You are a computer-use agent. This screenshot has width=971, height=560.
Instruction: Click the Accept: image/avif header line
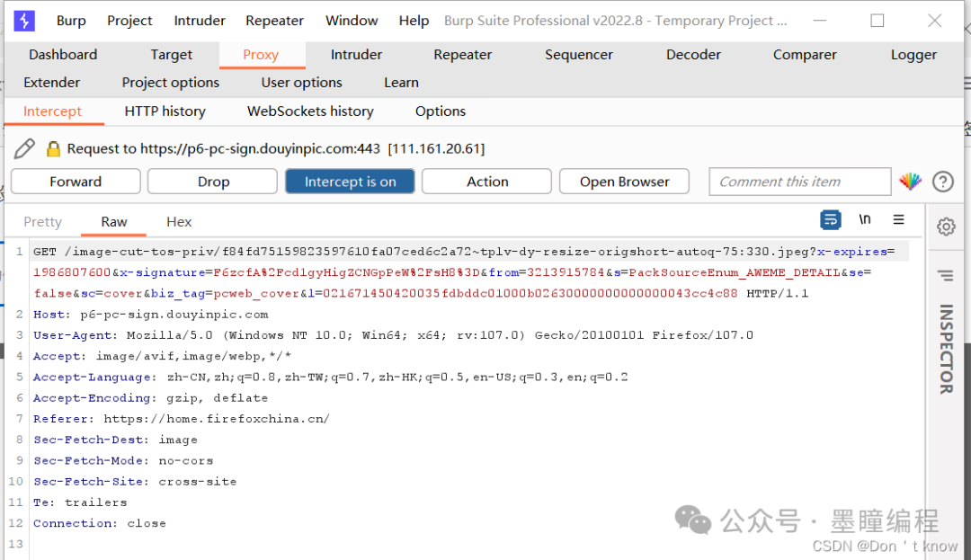[x=162, y=357]
